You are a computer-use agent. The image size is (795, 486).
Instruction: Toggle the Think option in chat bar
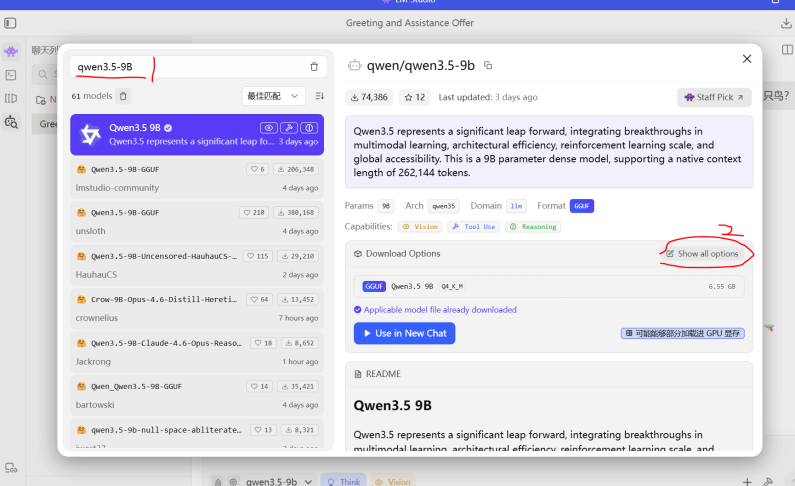[344, 481]
